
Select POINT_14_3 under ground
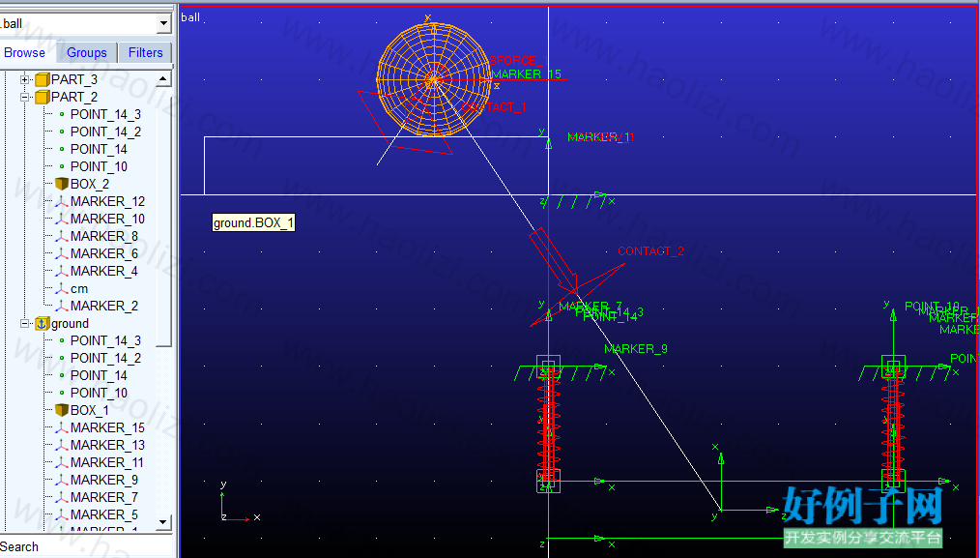(x=105, y=341)
